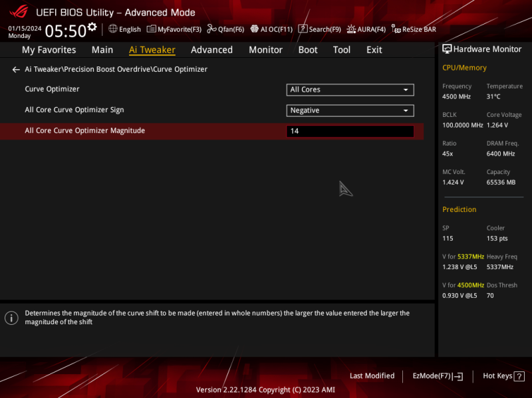Viewport: 532px width, 398px height.
Task: Click BCLK 100.0000 MHz value
Action: (462, 126)
